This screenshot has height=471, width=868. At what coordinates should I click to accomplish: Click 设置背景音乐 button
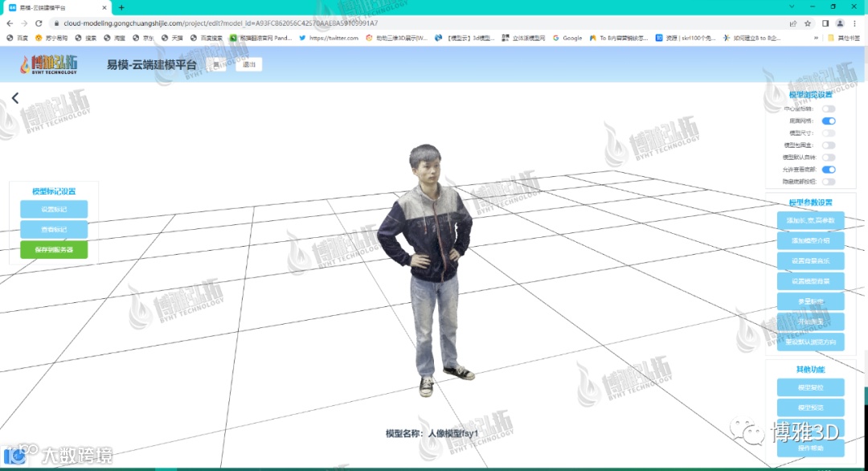810,260
